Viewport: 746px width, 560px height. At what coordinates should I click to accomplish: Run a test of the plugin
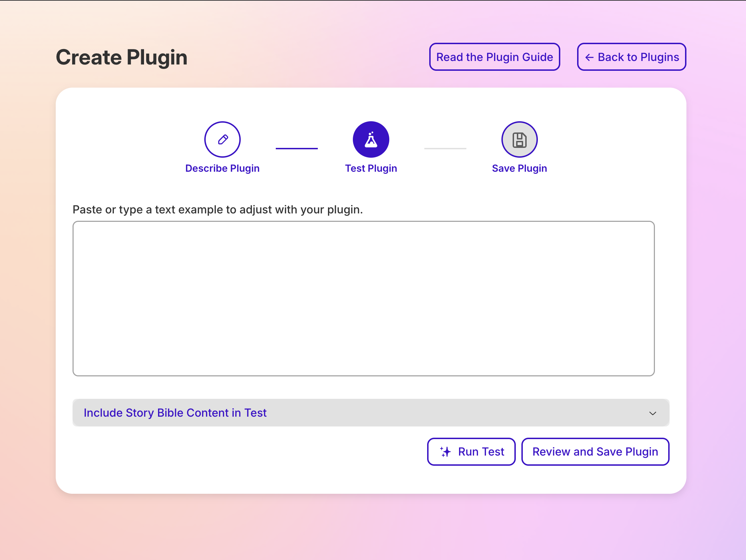471,452
